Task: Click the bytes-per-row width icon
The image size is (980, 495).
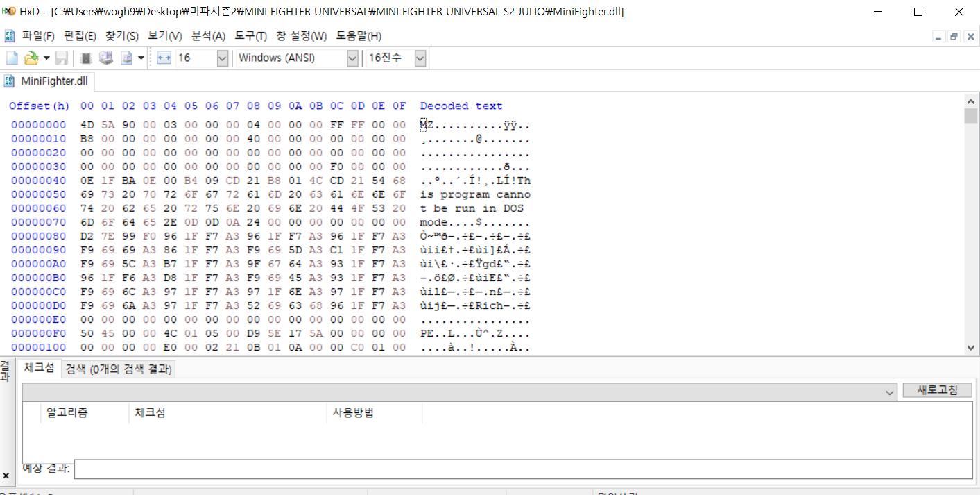Action: pos(164,58)
